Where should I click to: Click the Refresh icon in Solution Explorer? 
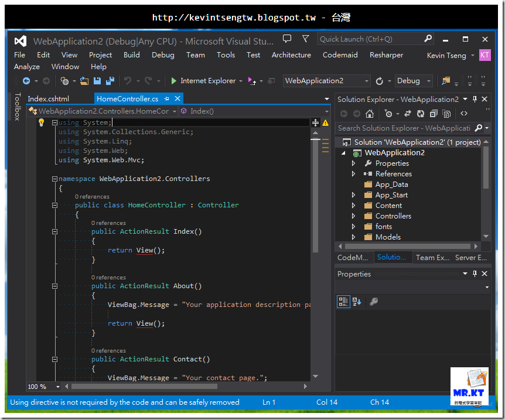pyautogui.click(x=421, y=114)
